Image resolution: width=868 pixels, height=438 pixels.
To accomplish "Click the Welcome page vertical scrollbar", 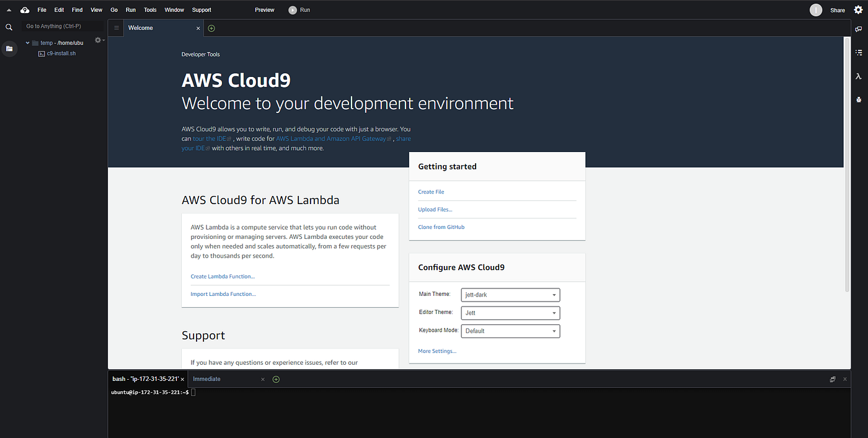I will (847, 165).
